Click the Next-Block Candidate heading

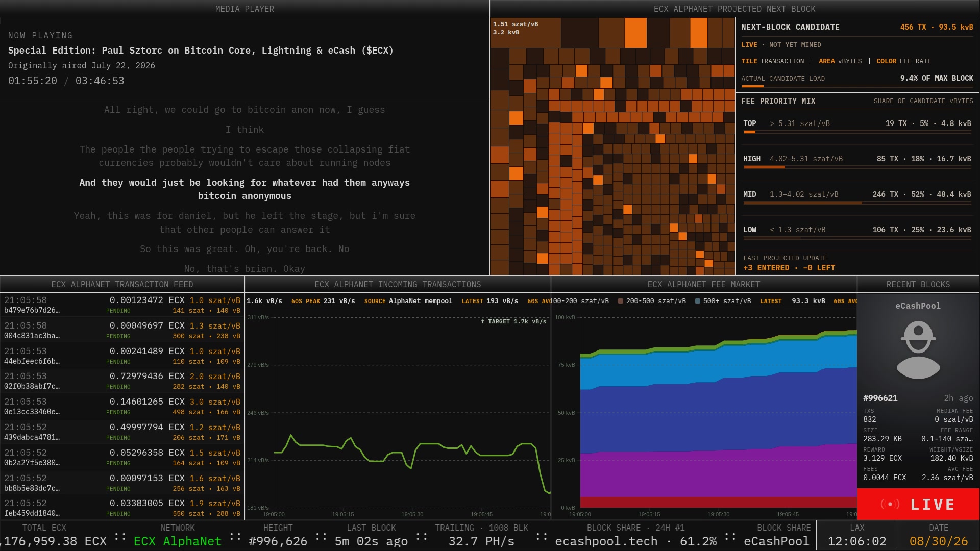tap(790, 27)
